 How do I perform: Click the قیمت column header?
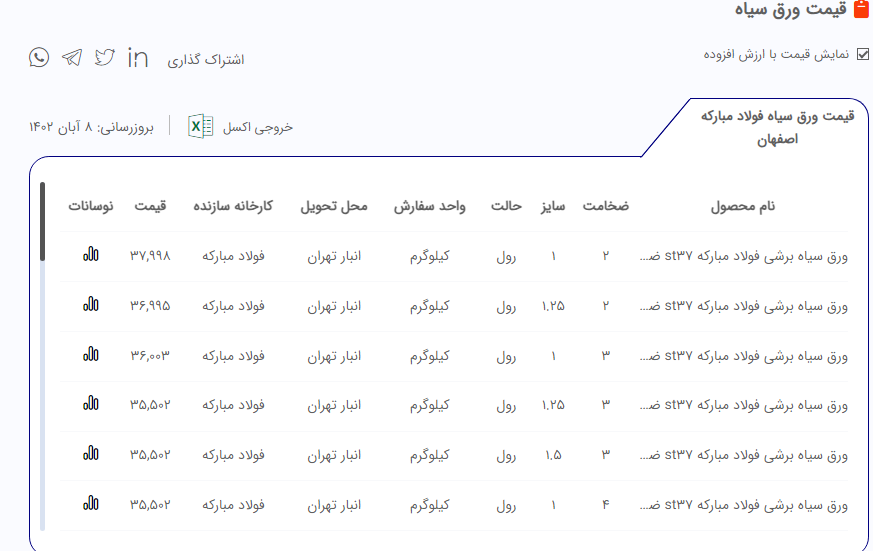pyautogui.click(x=150, y=207)
